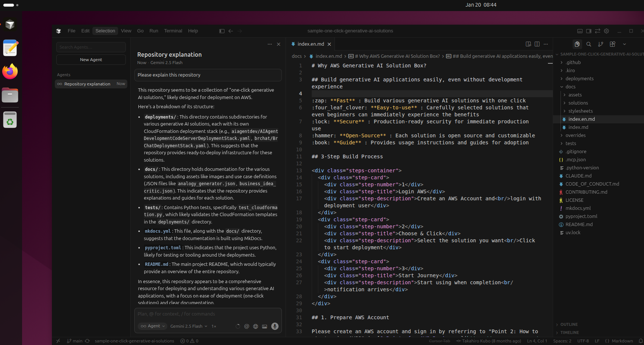Click the @ add context icon
The image size is (644, 345).
pos(247,326)
